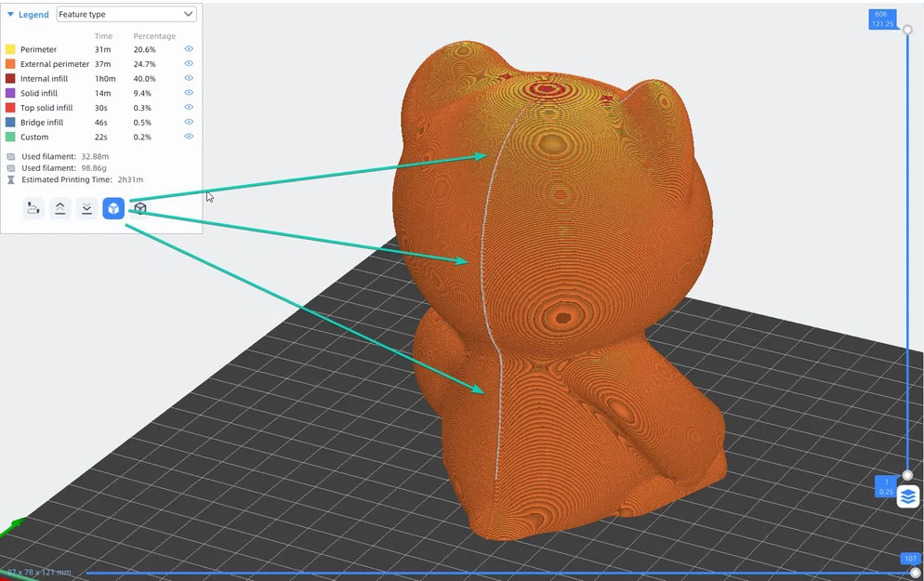The width and height of the screenshot is (924, 581).
Task: Click the yellow Perimeter color swatch
Action: click(x=10, y=49)
